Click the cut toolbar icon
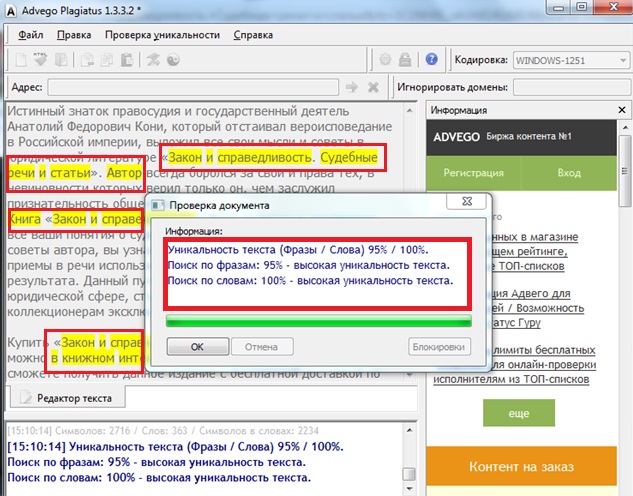The image size is (633, 496). (x=86, y=60)
